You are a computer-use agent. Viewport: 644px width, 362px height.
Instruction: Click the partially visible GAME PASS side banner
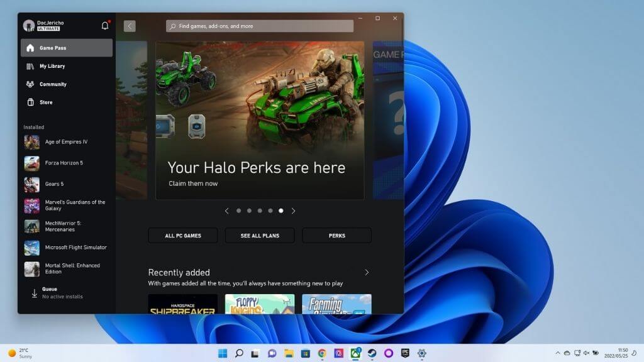coord(388,120)
